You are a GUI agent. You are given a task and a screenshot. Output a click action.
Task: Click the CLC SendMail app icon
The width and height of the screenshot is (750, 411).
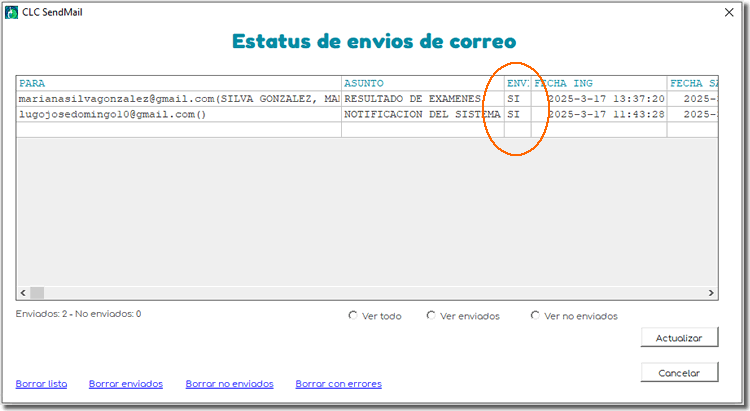click(x=12, y=12)
